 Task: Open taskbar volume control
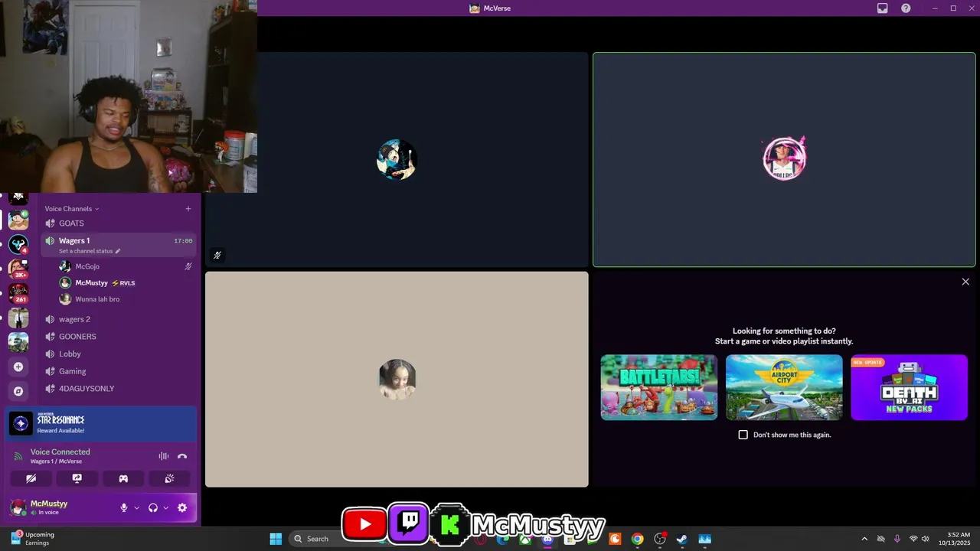926,539
